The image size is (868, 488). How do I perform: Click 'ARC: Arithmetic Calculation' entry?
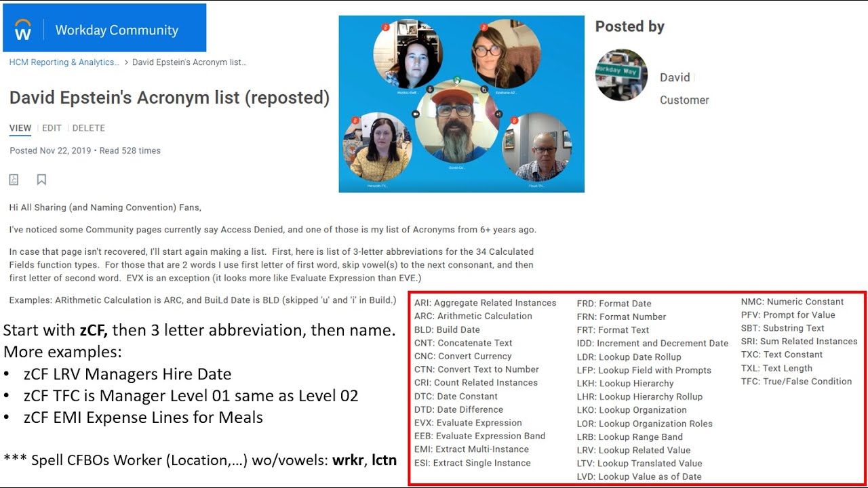pos(473,316)
